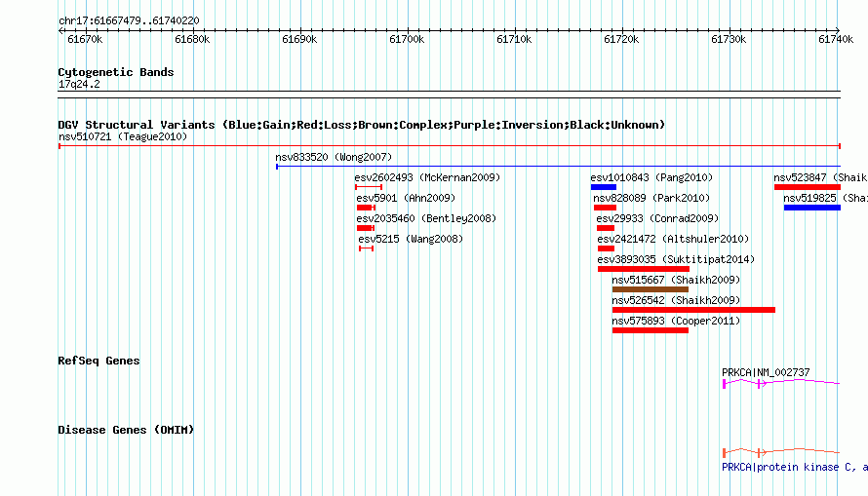The height and width of the screenshot is (496, 868).
Task: Click the esv2035460 red loss bar
Action: [x=366, y=228]
